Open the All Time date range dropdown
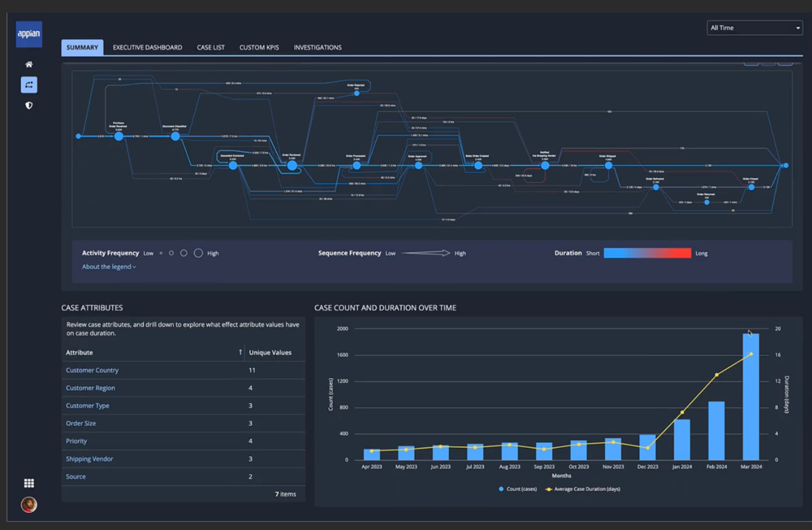The height and width of the screenshot is (530, 812). [x=754, y=28]
